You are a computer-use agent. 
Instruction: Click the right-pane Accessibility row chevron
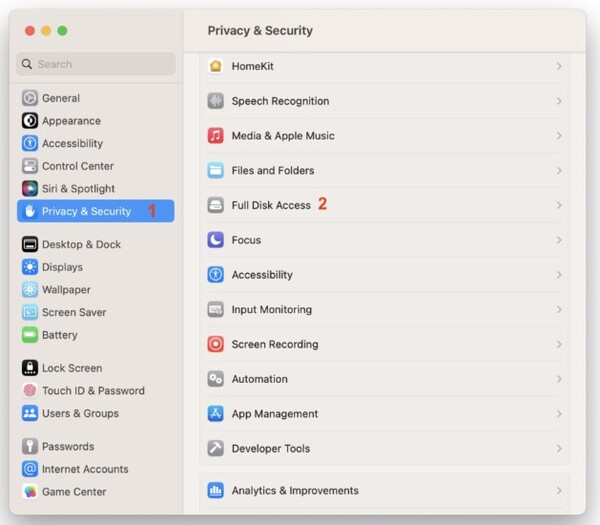tap(559, 275)
